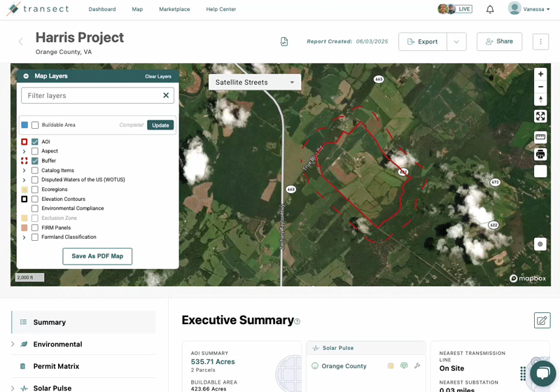
Task: Uncheck the AOI layer checkbox
Action: 35,142
